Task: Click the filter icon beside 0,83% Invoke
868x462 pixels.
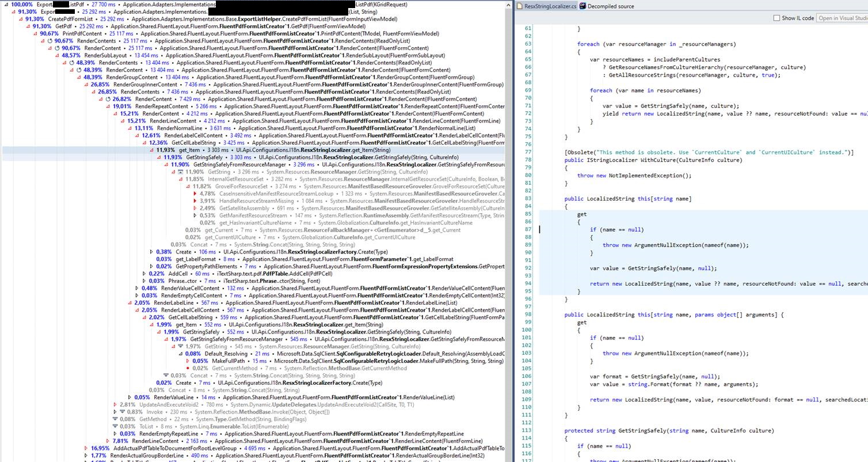Action: (x=122, y=412)
